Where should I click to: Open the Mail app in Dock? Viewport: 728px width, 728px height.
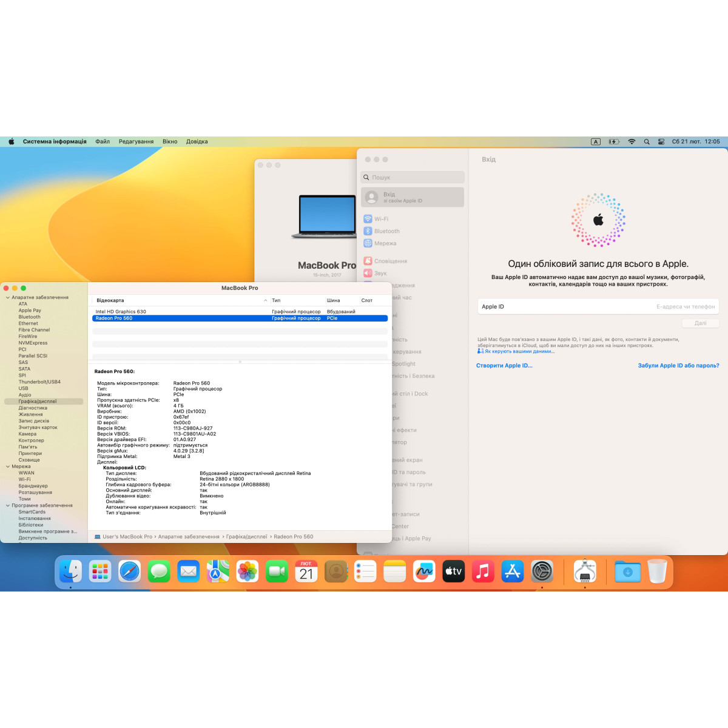pyautogui.click(x=188, y=571)
